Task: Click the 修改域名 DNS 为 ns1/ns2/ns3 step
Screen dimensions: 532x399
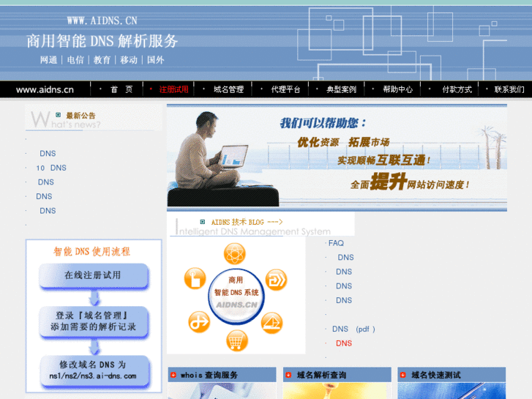Action: [x=94, y=370]
